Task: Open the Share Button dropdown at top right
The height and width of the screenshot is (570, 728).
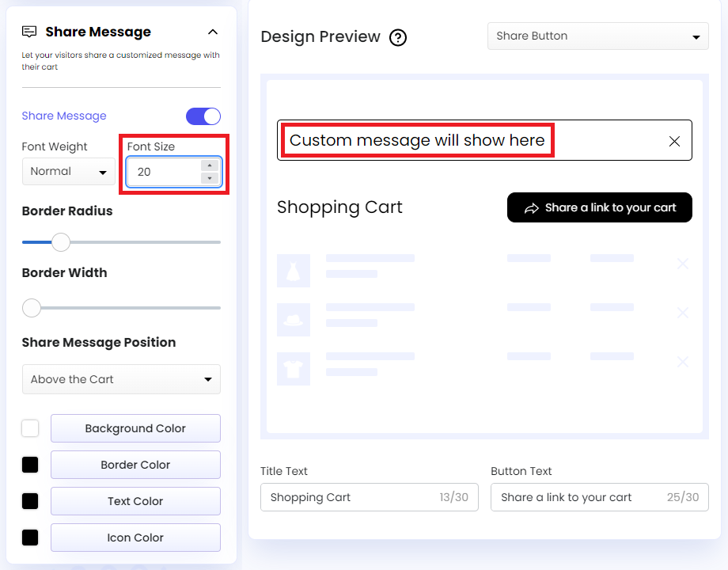Action: [597, 36]
